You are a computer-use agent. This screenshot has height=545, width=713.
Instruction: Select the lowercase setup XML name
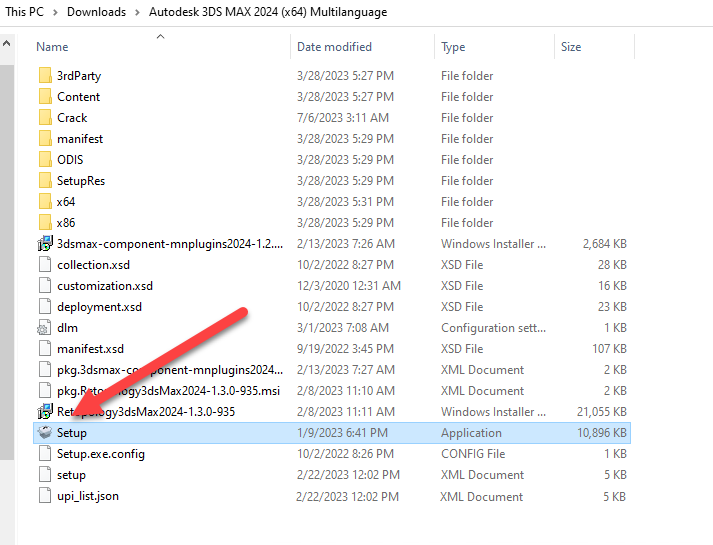click(71, 475)
